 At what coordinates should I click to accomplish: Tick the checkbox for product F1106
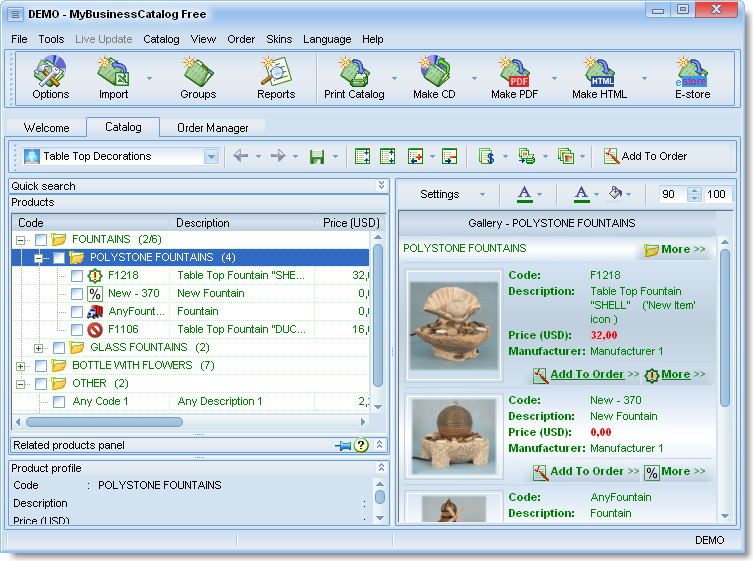(77, 329)
